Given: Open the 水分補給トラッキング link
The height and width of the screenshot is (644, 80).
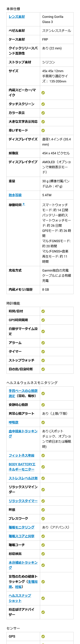Looking at the screenshot, I should (x=23, y=565).
